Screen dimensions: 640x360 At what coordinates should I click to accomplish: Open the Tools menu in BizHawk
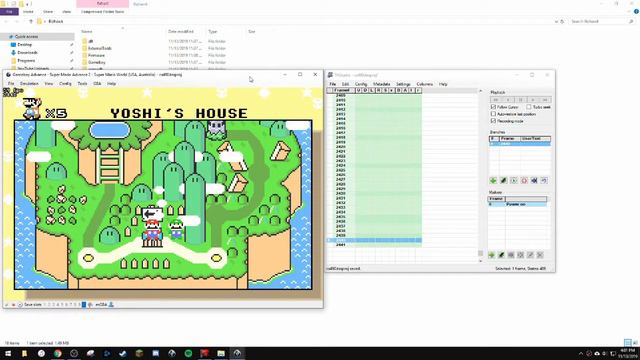tap(82, 84)
